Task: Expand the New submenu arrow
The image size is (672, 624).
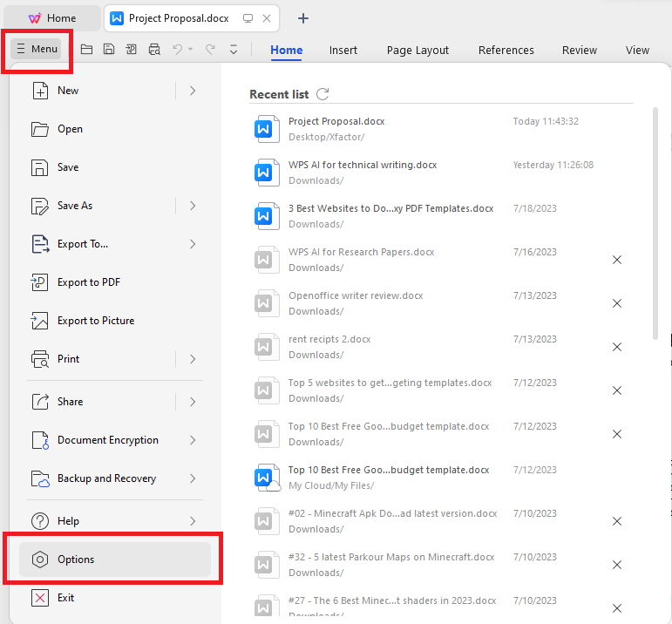Action: coord(193,91)
